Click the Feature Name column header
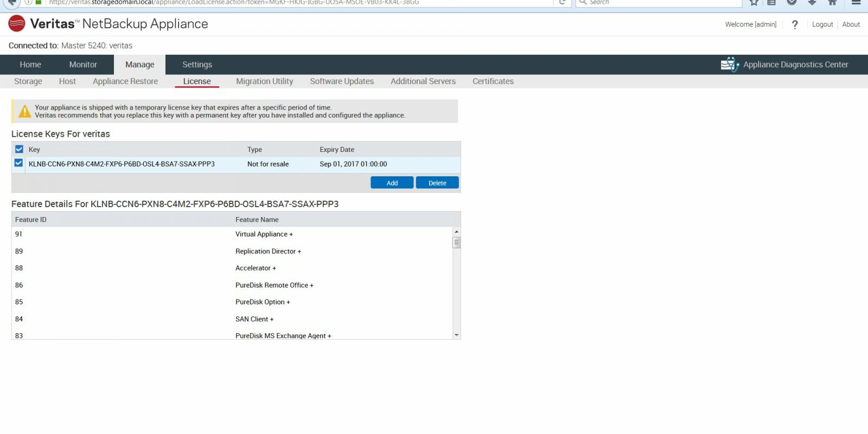This screenshot has width=868, height=434. pyautogui.click(x=257, y=220)
